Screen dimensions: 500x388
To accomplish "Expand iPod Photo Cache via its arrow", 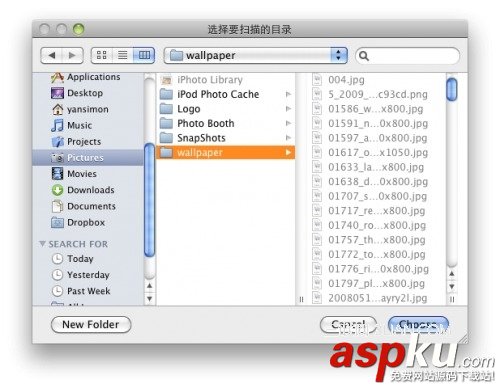I will pyautogui.click(x=288, y=94).
